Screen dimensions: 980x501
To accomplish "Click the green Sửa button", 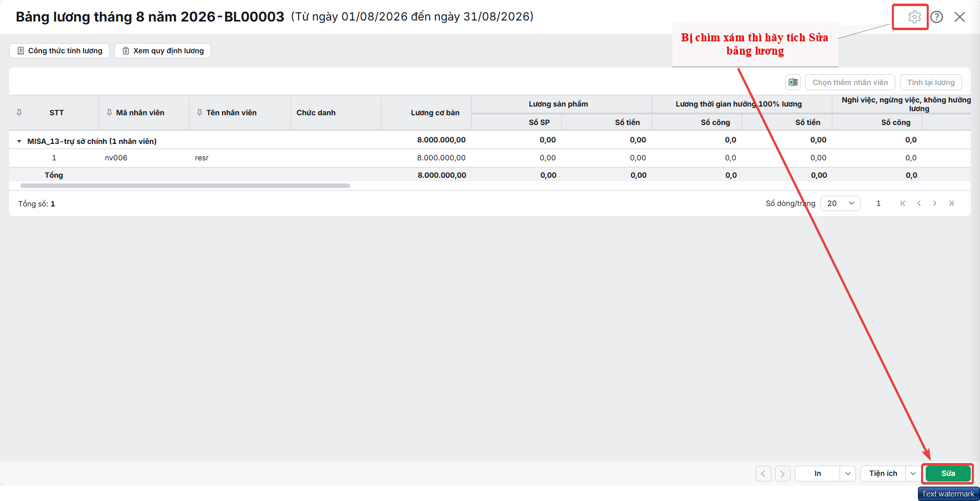I will click(x=948, y=474).
